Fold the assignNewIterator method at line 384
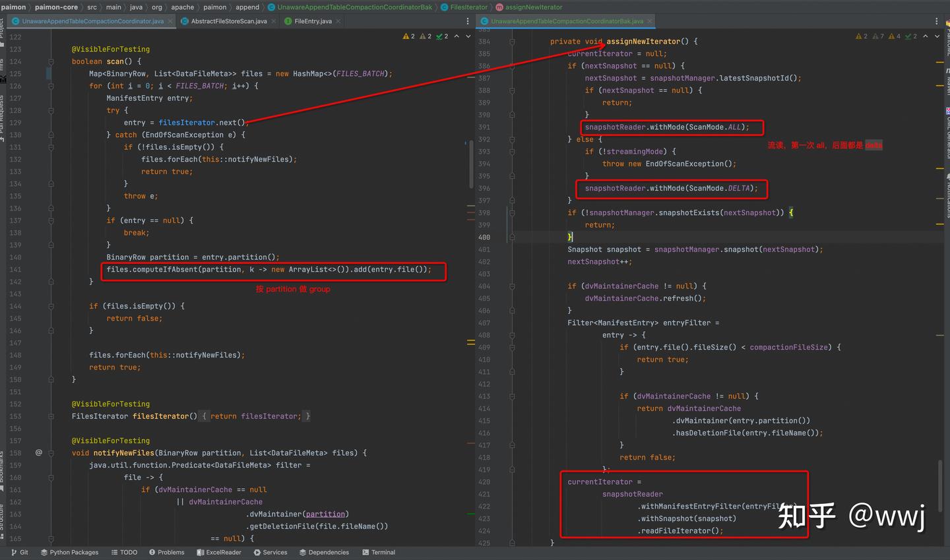 pos(512,42)
